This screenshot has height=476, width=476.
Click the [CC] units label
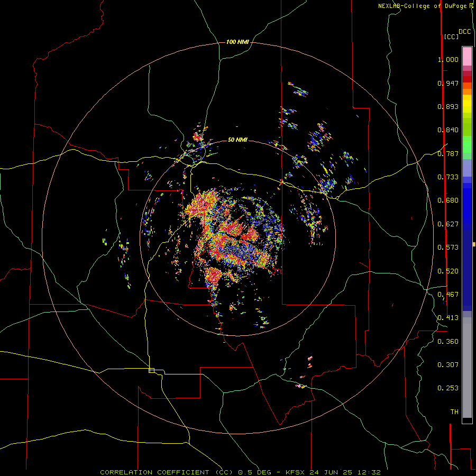point(452,36)
